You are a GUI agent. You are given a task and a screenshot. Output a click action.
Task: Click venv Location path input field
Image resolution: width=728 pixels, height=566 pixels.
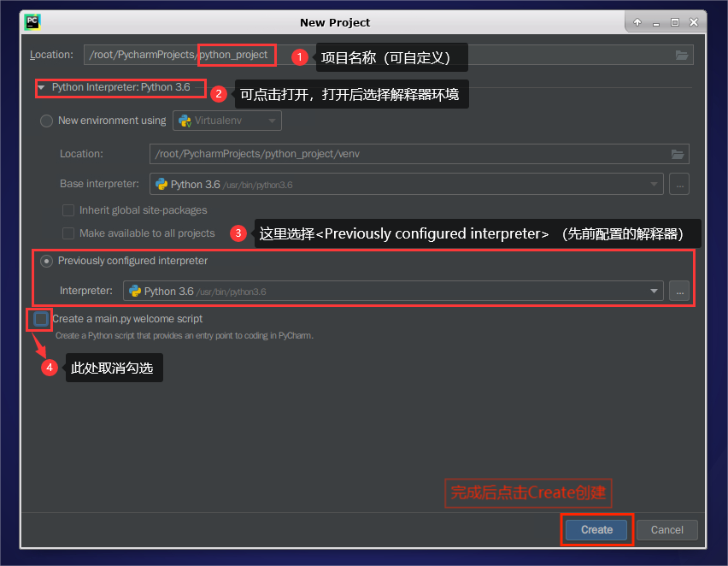click(420, 154)
